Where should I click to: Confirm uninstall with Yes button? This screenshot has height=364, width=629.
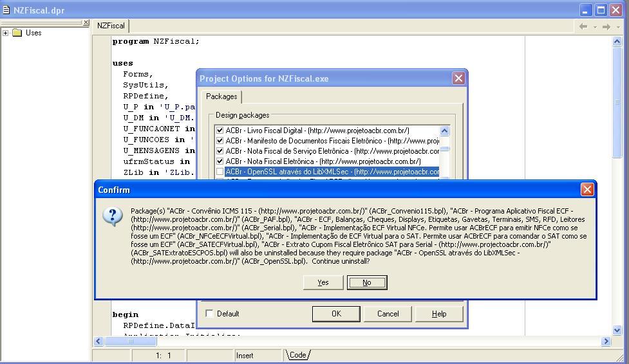click(323, 282)
